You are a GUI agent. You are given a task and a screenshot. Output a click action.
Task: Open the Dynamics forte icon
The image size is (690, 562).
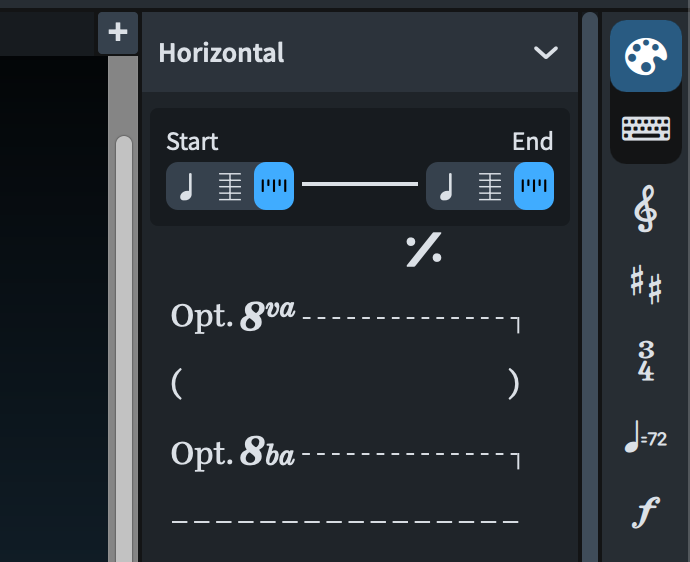pyautogui.click(x=646, y=513)
